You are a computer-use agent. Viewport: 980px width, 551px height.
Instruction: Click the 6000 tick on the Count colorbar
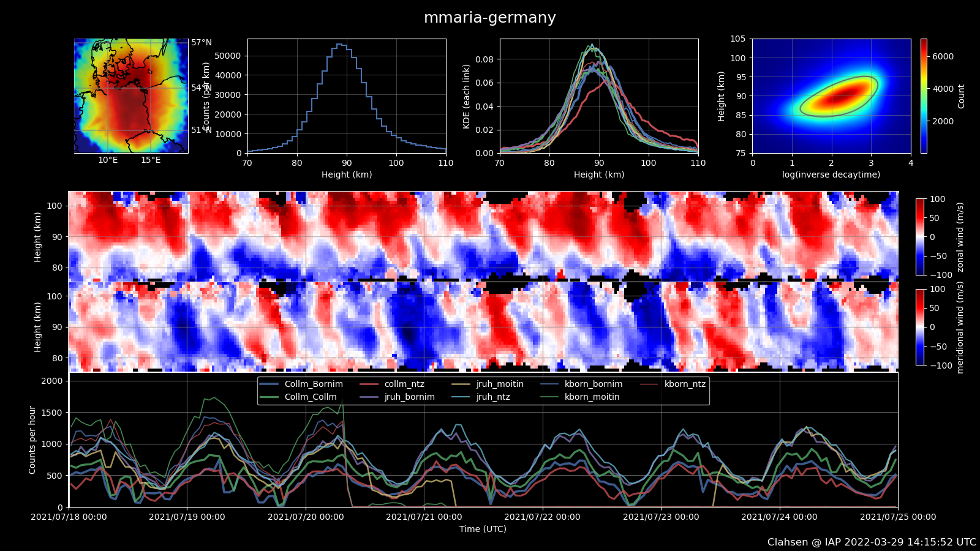click(943, 56)
